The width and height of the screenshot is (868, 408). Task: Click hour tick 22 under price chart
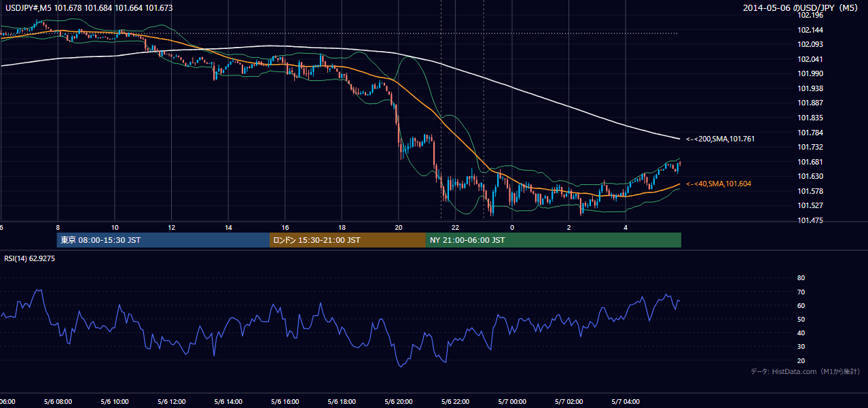(455, 227)
